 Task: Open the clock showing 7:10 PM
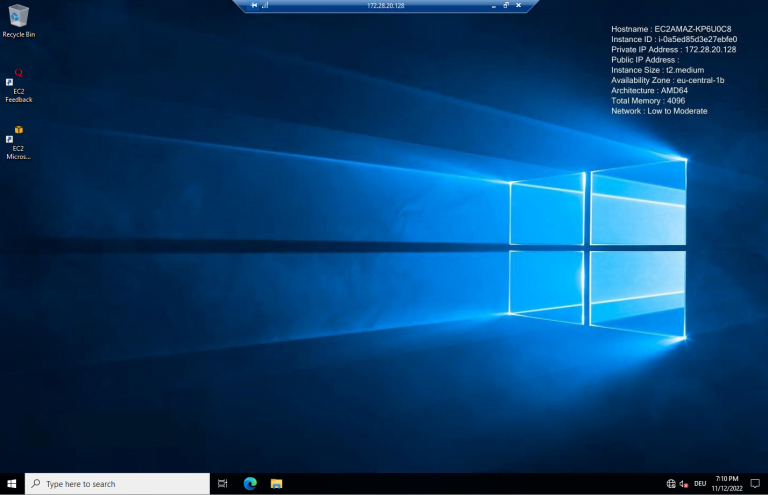pyautogui.click(x=727, y=484)
